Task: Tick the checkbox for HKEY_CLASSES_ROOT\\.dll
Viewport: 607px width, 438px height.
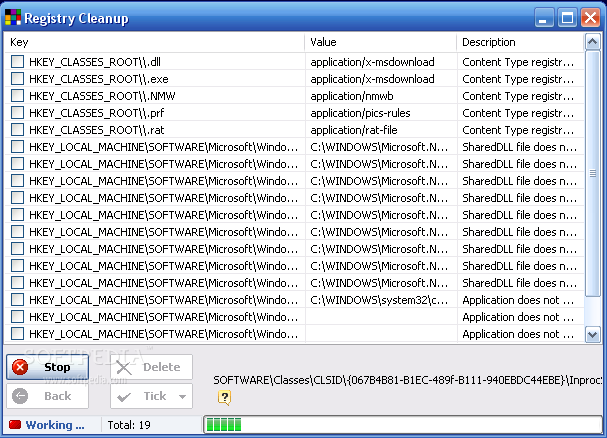Action: [x=17, y=62]
